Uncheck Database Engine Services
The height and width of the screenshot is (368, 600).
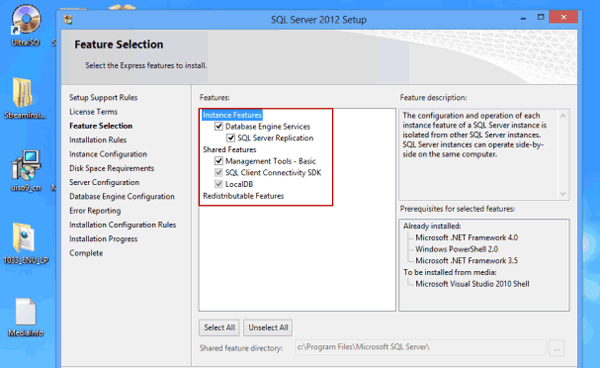coord(218,126)
